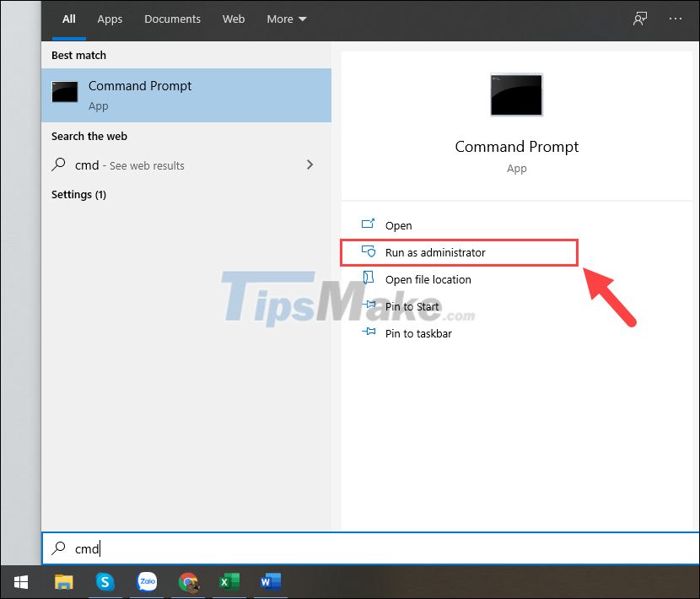Open the three-dot options menu at top right

(x=676, y=18)
